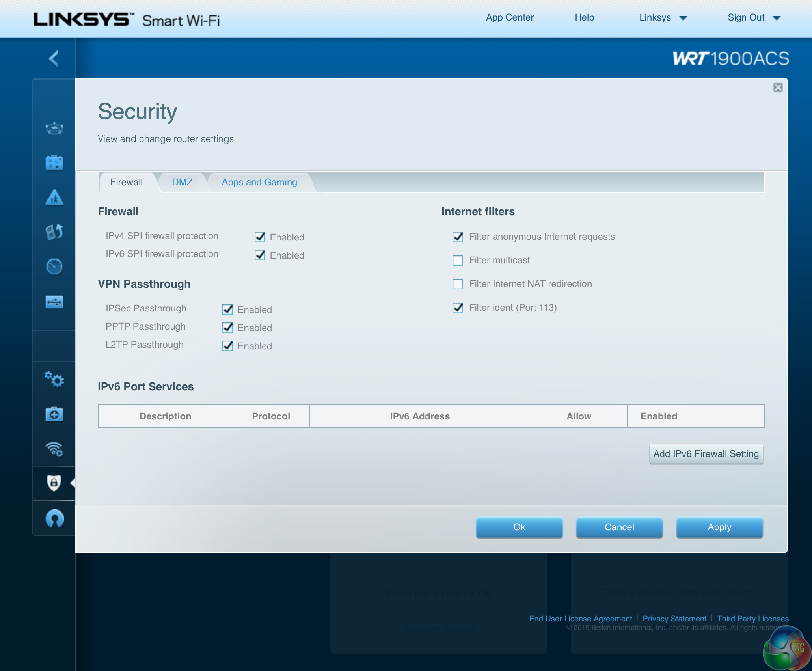Open Connectivity gears icon
Image resolution: width=812 pixels, height=671 pixels.
pyautogui.click(x=54, y=379)
